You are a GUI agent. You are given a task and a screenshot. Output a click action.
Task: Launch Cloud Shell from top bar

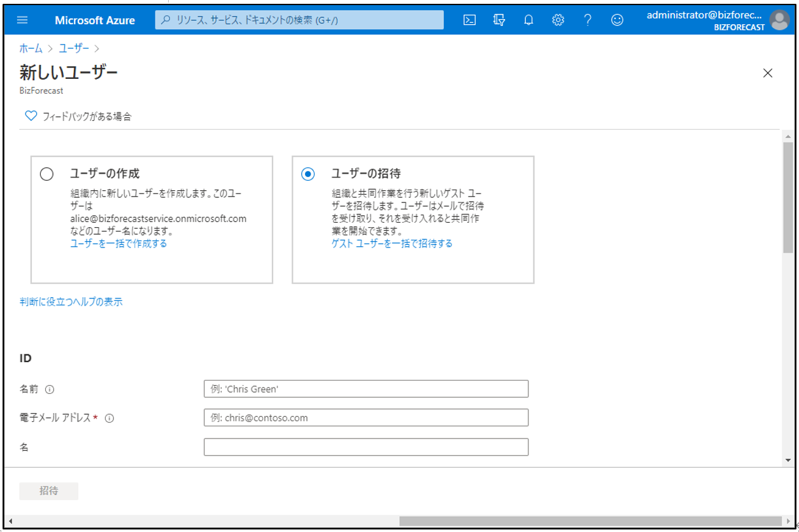(x=469, y=20)
